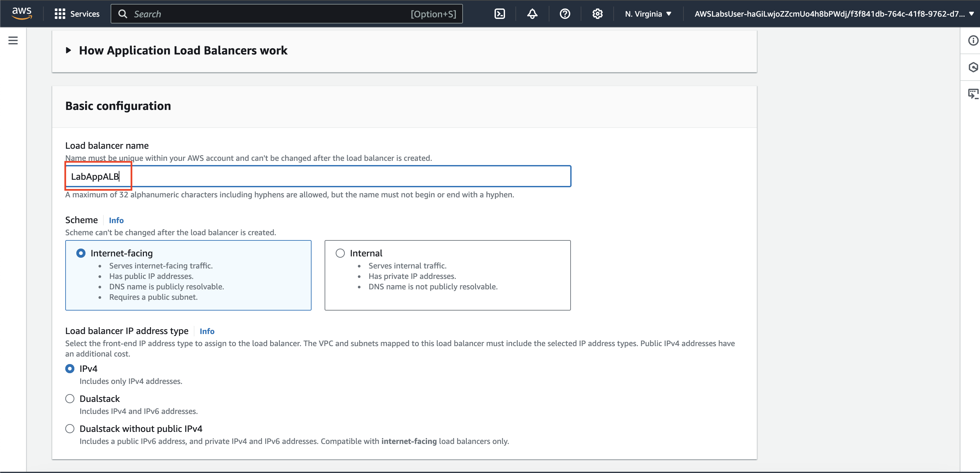Open the AWSLabsUser account dropdown
Viewport: 980px width, 473px height.
[x=833, y=14]
